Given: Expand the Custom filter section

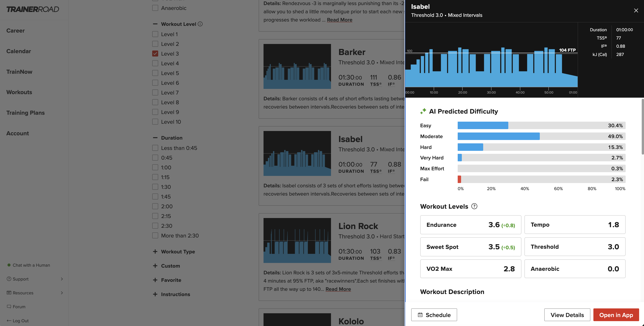Looking at the screenshot, I should (155, 266).
